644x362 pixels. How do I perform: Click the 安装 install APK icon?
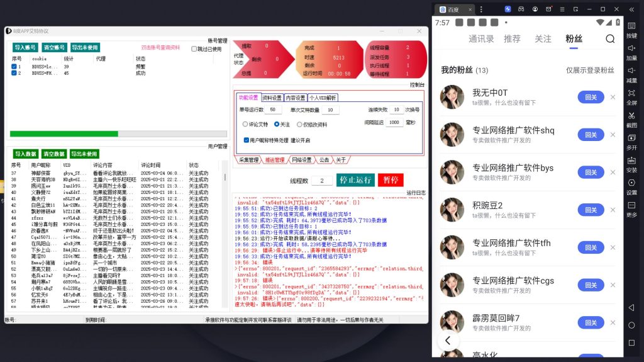(x=631, y=161)
